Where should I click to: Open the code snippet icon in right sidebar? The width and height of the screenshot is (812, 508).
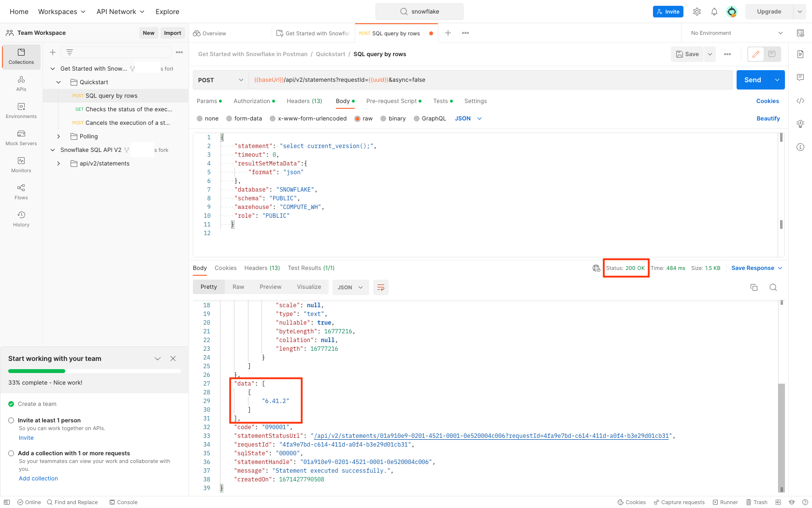click(x=800, y=101)
